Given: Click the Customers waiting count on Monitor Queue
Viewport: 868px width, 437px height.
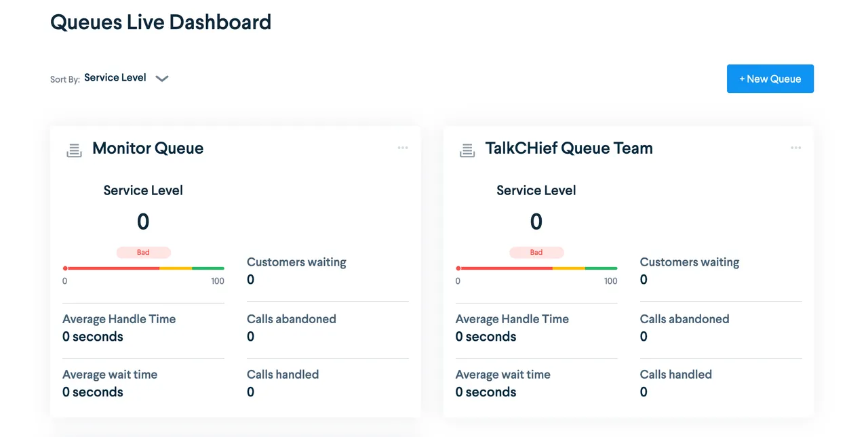Looking at the screenshot, I should click(x=250, y=279).
